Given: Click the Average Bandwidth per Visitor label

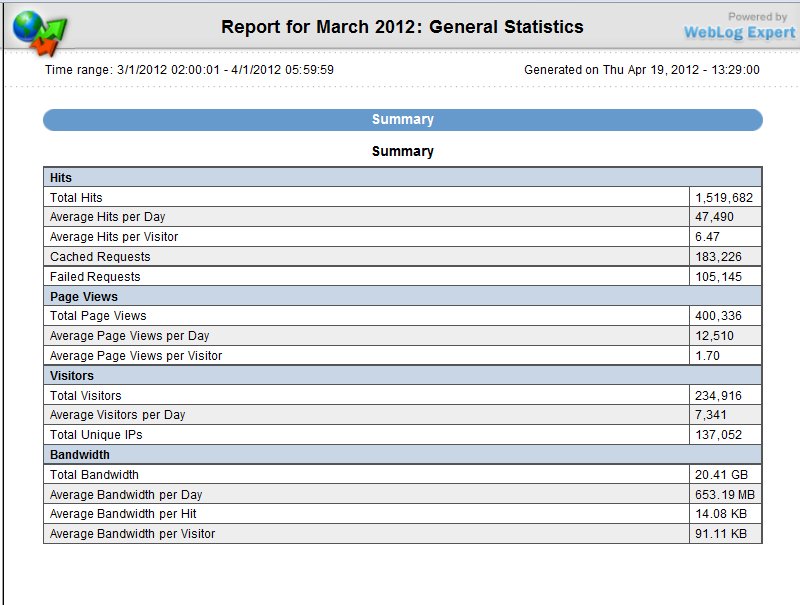Looking at the screenshot, I should coord(133,534).
